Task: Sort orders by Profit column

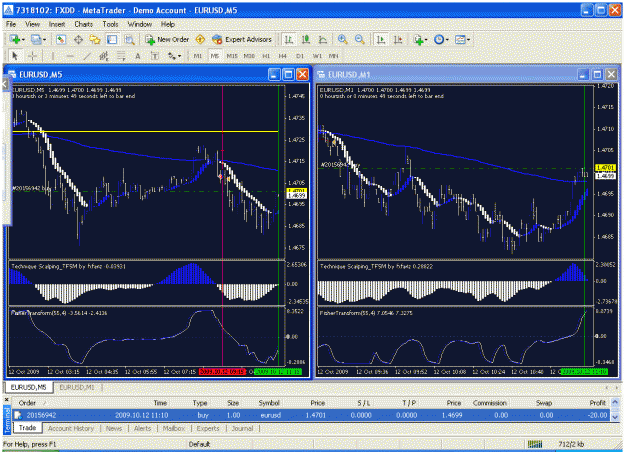Action: click(597, 403)
